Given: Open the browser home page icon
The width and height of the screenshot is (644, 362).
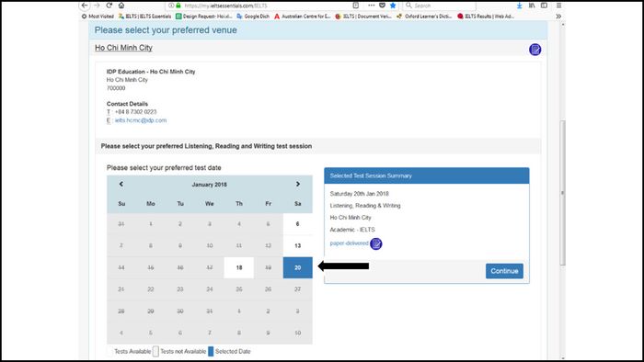Looking at the screenshot, I should click(x=121, y=6).
